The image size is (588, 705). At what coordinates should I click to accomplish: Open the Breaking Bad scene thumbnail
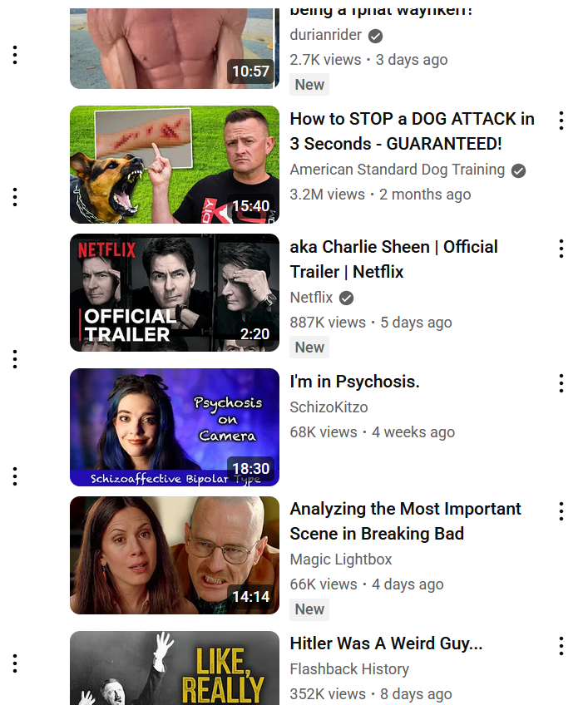coord(175,555)
